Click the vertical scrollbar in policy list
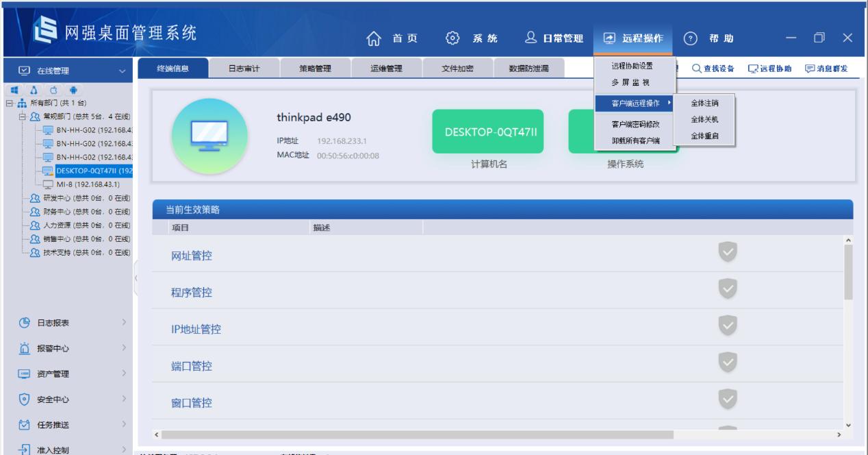 [849, 273]
